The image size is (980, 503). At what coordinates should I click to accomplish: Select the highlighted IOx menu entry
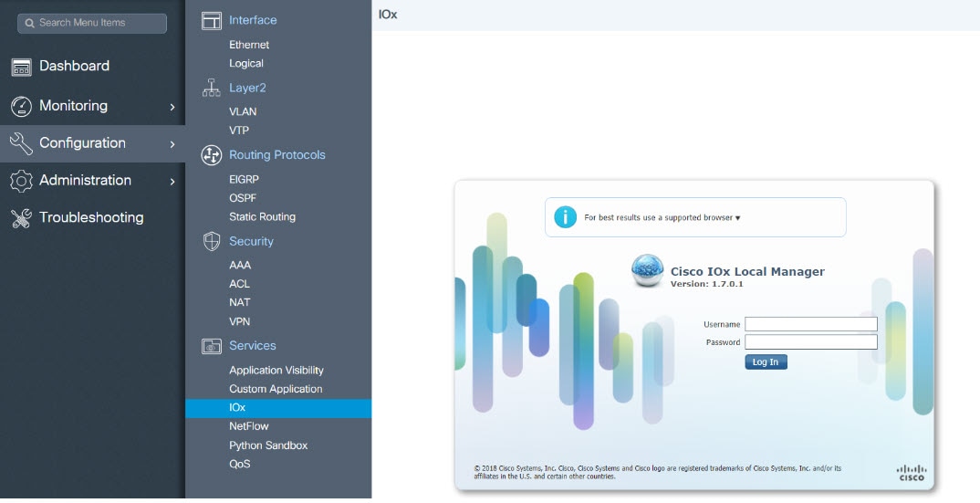(x=278, y=409)
